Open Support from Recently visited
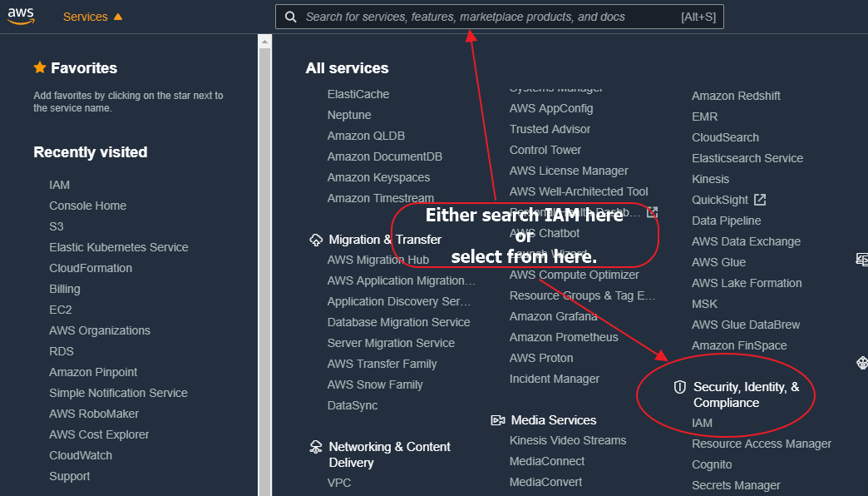Screen dimensions: 868x496 70,477
